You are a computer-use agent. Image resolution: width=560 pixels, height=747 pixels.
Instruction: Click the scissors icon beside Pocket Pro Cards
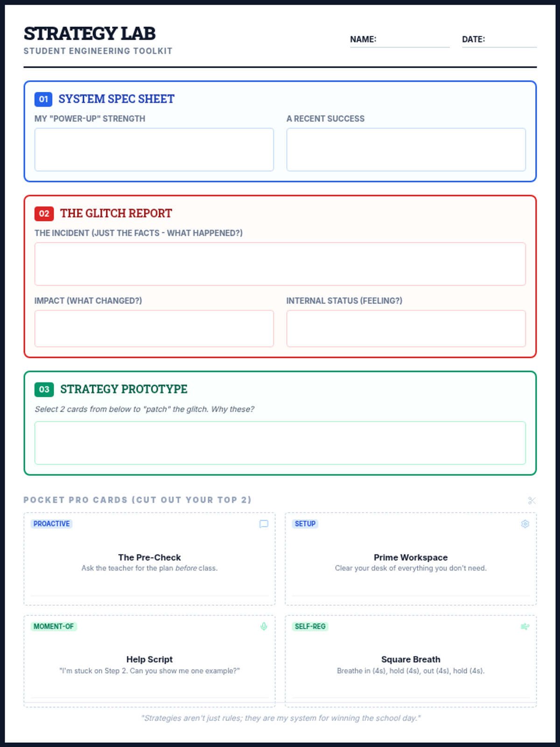tap(532, 500)
